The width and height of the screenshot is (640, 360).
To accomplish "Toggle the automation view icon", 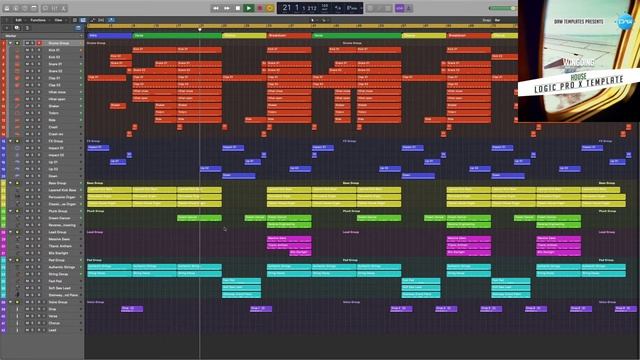I will pyautogui.click(x=93, y=20).
